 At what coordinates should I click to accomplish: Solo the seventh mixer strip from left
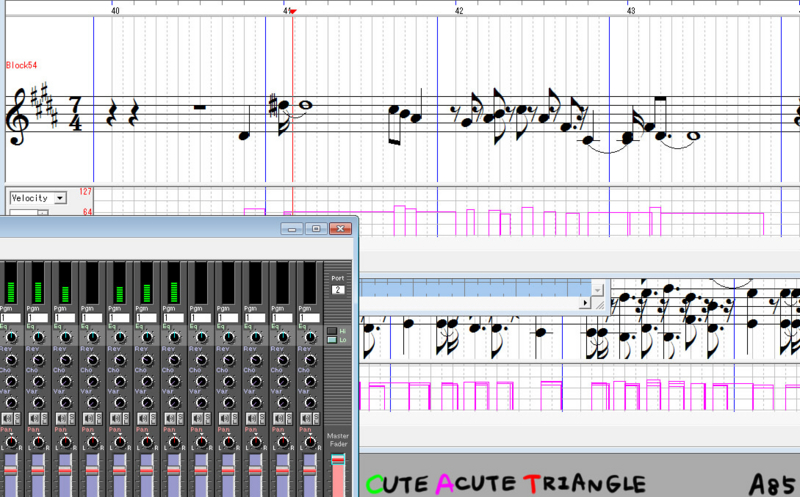tap(180, 418)
